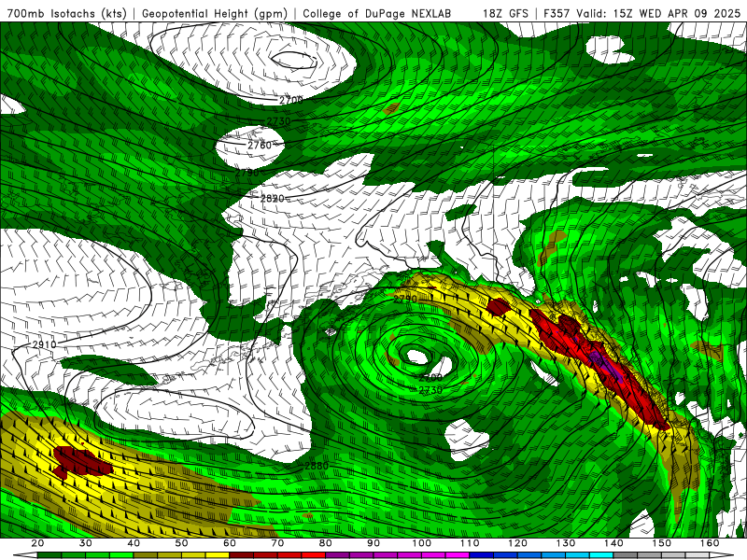The image size is (747, 560).
Task: Click the legend value 60
Action: (230, 543)
